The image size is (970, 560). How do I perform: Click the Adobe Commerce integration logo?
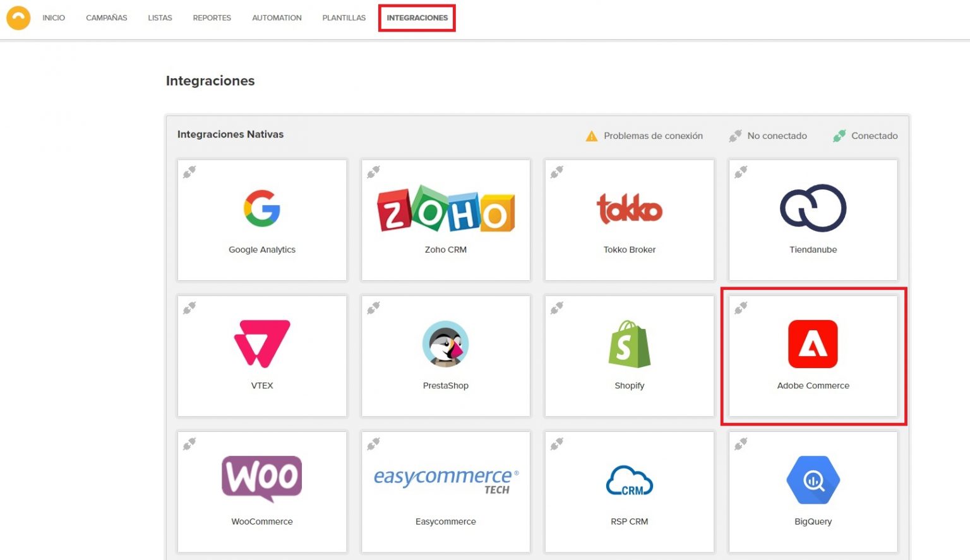(x=813, y=344)
